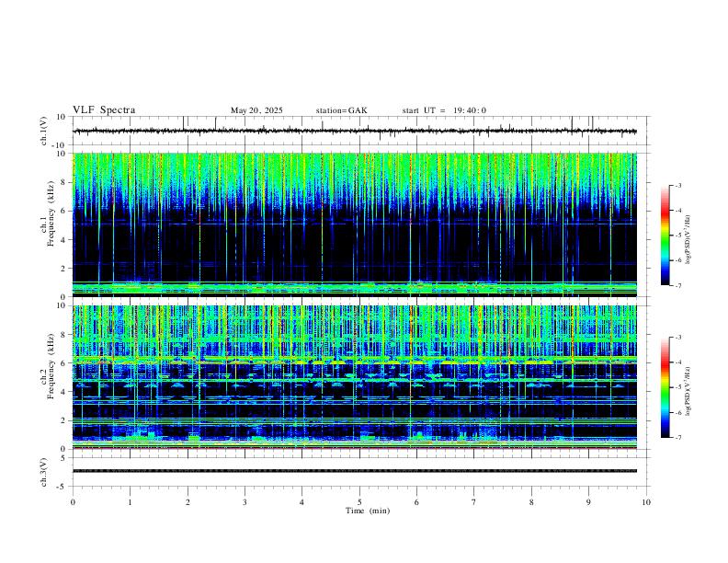Click the "ch.1(V)" vertical axis label
The width and height of the screenshot is (728, 563).
tap(44, 131)
